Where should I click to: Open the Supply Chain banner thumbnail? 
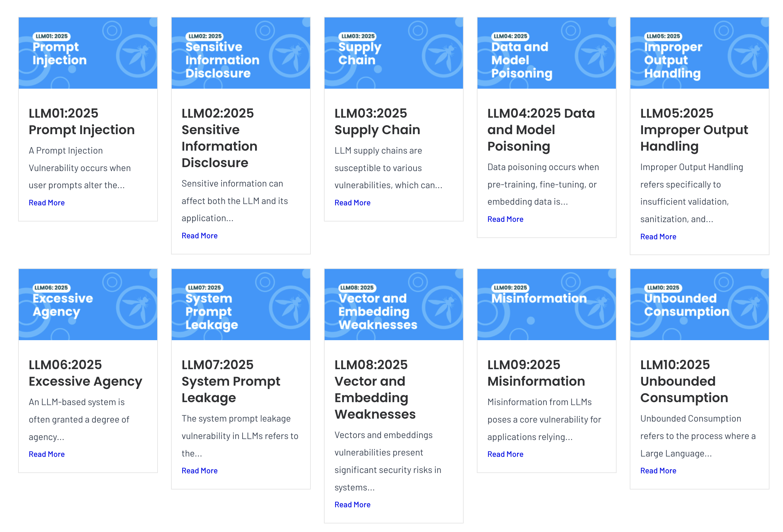[394, 53]
